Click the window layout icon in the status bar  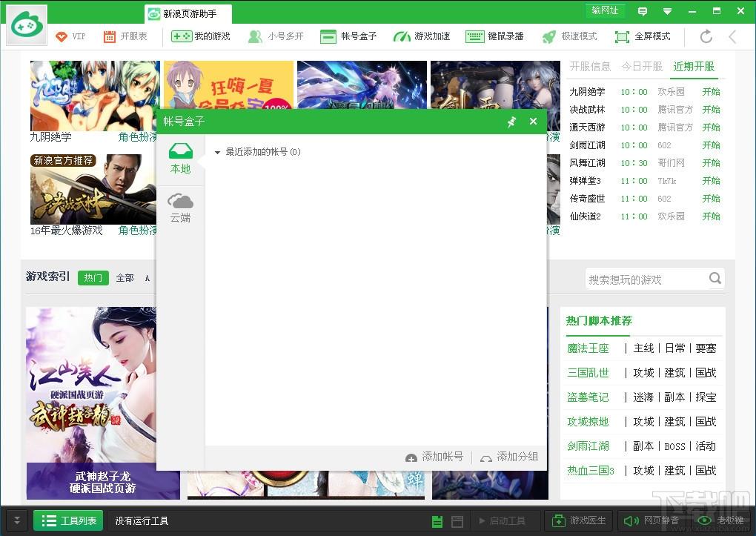(x=457, y=521)
